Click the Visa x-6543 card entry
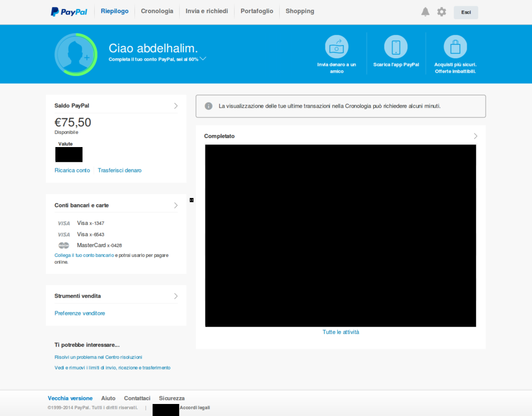 point(90,235)
